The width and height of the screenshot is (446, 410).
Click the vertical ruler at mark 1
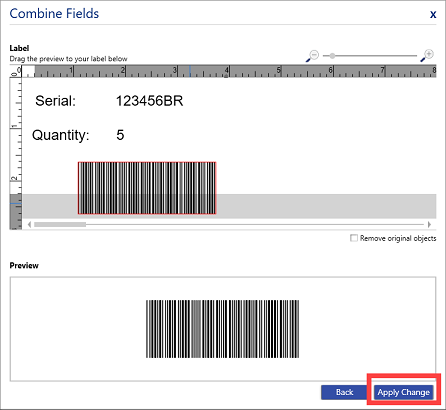point(15,127)
